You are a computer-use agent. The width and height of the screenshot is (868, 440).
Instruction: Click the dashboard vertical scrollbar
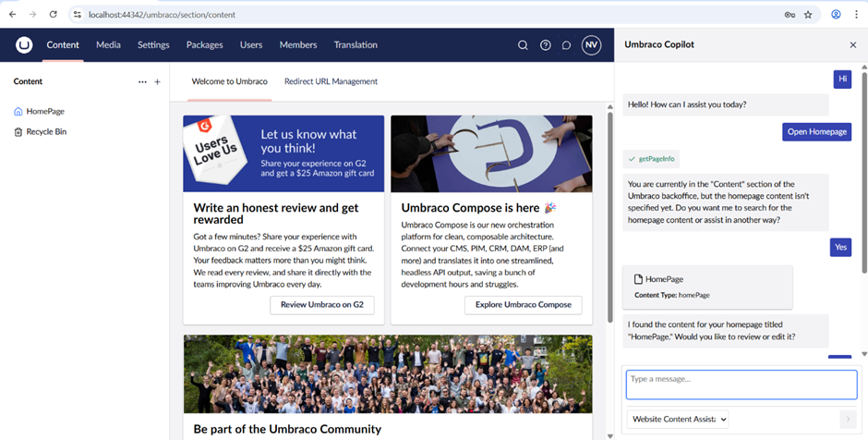[610, 217]
